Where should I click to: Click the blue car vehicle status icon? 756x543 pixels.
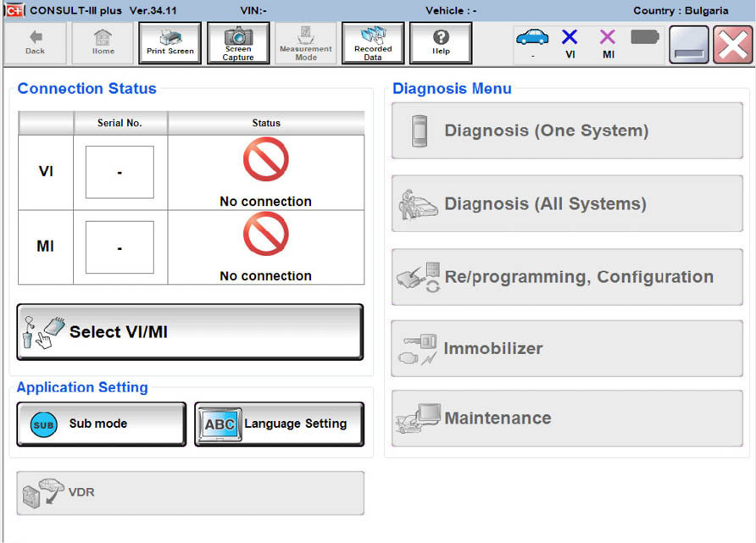(x=532, y=38)
